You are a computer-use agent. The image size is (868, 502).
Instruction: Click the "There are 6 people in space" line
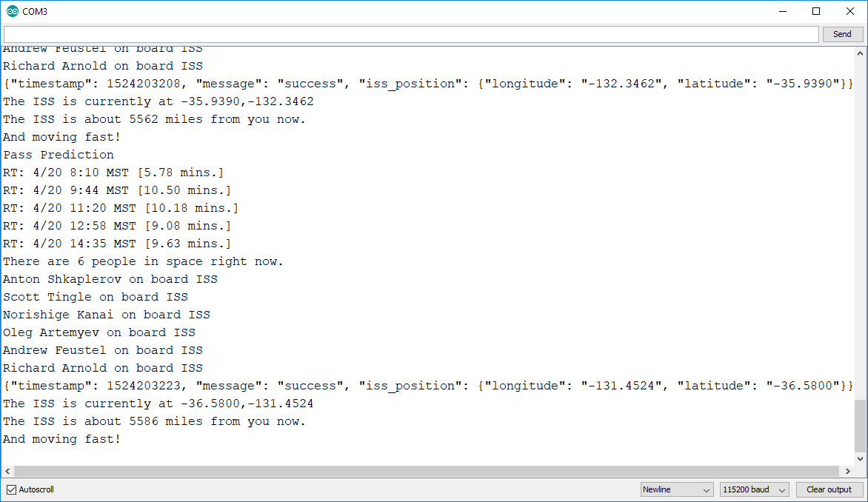pos(143,261)
